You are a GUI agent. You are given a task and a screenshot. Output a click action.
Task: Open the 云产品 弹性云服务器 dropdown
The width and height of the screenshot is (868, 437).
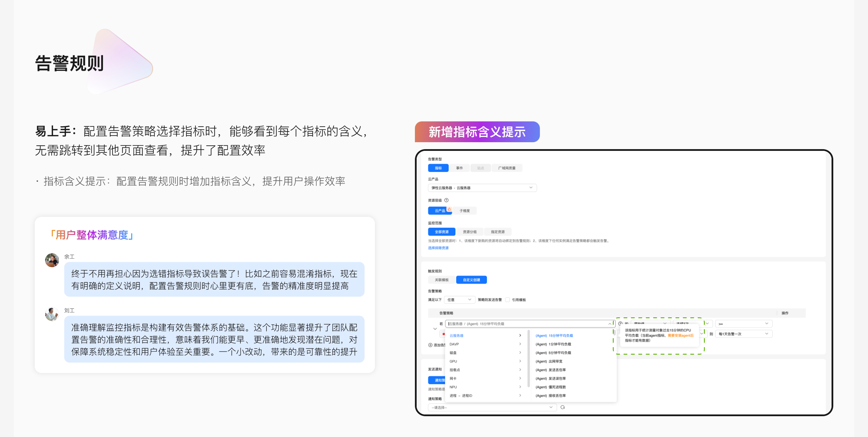coord(482,188)
